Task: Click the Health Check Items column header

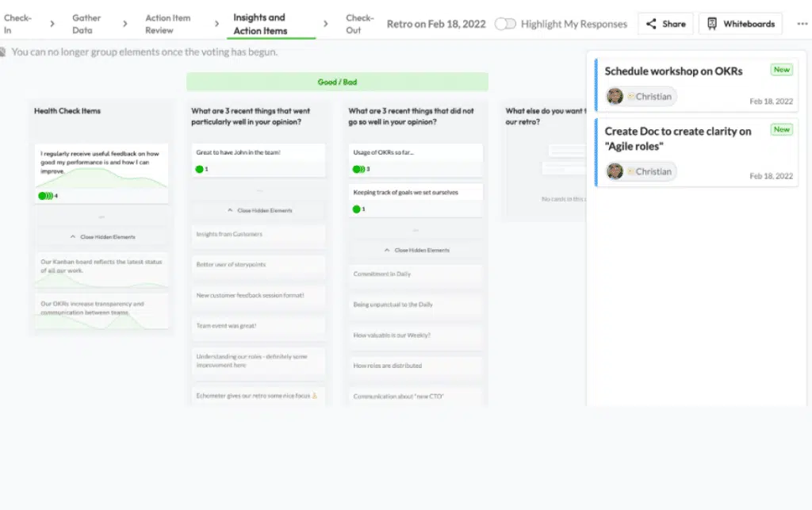Action: (x=67, y=111)
